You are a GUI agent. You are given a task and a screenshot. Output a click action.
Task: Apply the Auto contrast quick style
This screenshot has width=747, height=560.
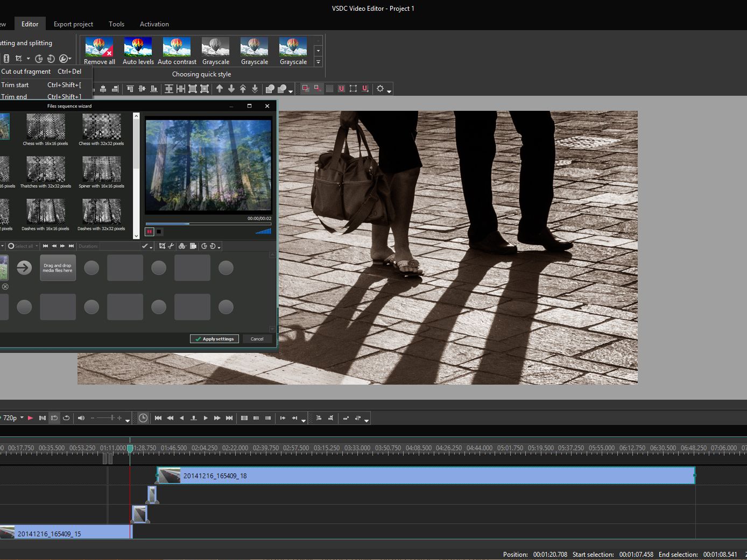pos(177,51)
